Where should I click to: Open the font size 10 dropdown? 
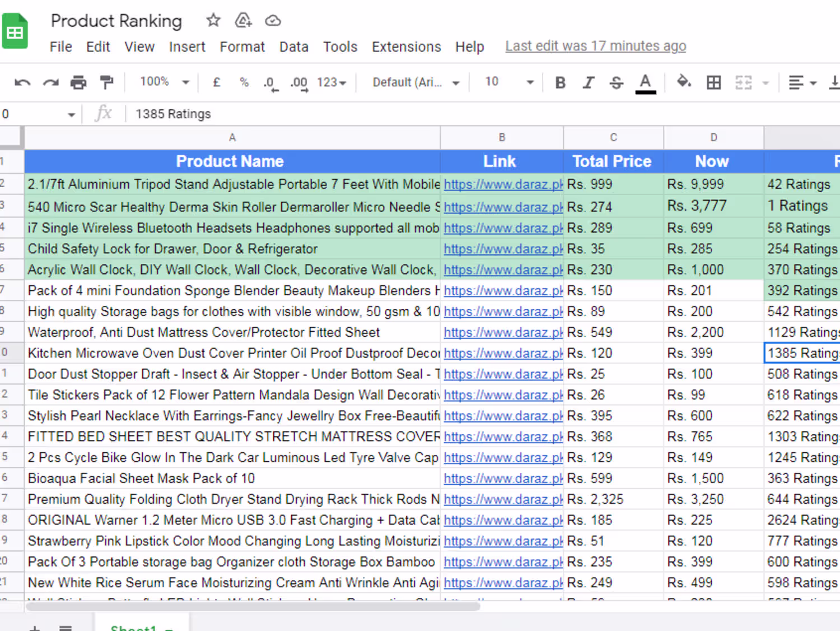pos(509,82)
